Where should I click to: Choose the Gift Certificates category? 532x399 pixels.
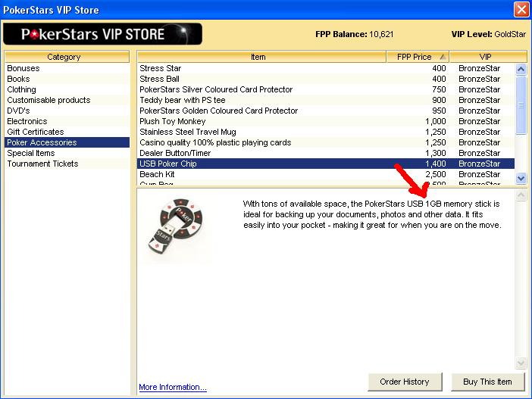coord(36,132)
